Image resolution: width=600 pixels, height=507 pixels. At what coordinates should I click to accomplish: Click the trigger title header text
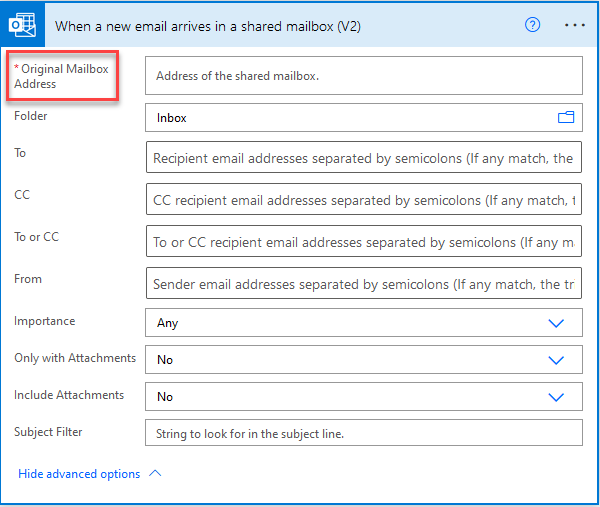pos(208,26)
